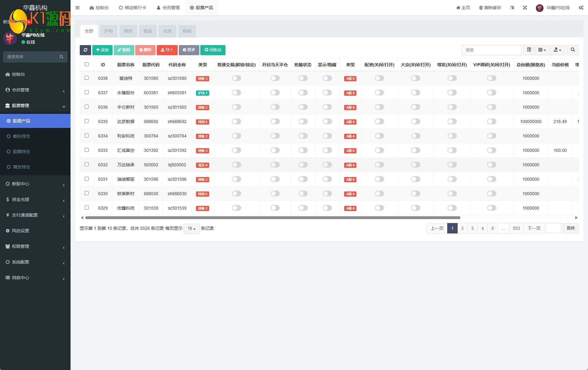Click the green 添加 button
Image resolution: width=588 pixels, height=370 pixels.
click(102, 50)
